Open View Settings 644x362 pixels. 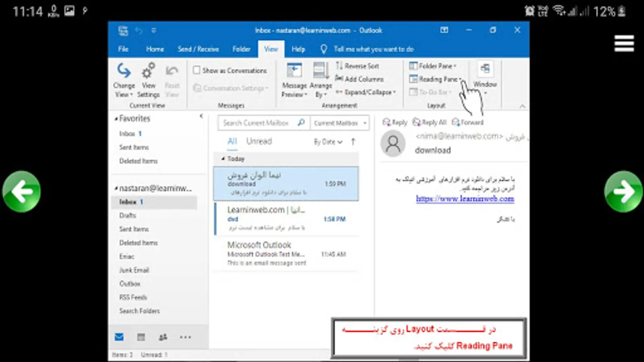tap(149, 80)
